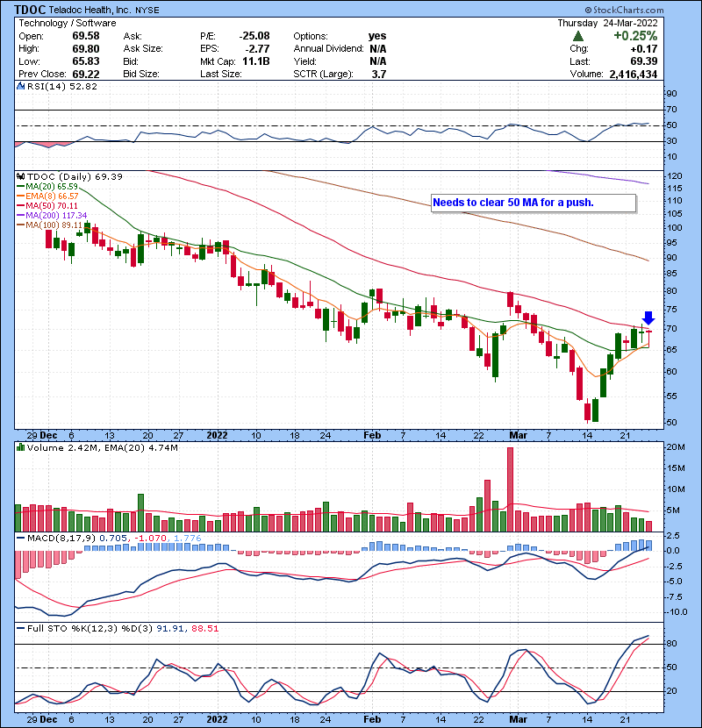Click the +0.25% percent change
Viewport: 702px width, 728px height.
tap(635, 36)
